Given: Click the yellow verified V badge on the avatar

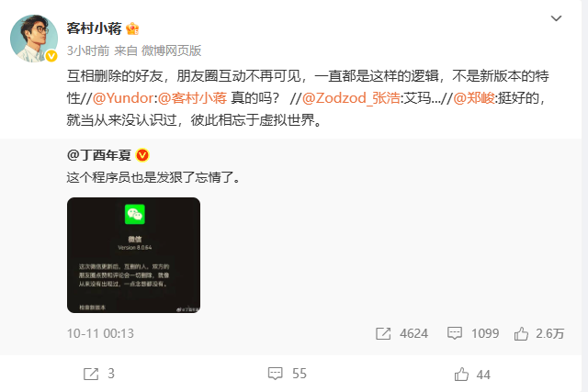Looking at the screenshot, I should (51, 56).
